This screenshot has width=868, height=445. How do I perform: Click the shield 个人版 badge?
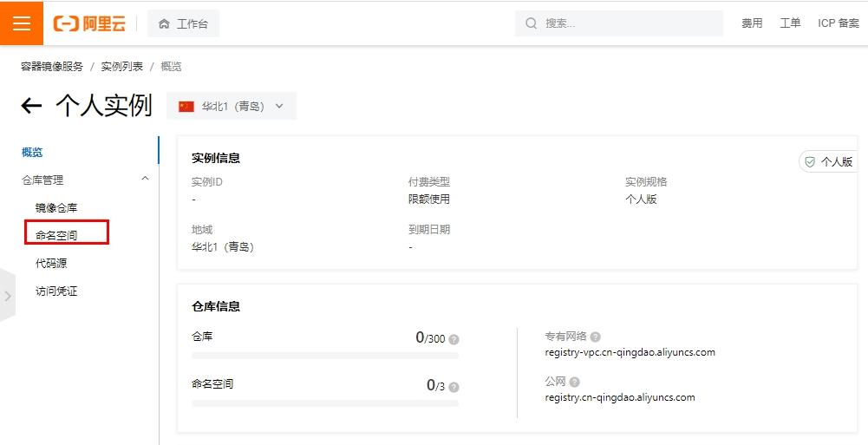click(828, 161)
